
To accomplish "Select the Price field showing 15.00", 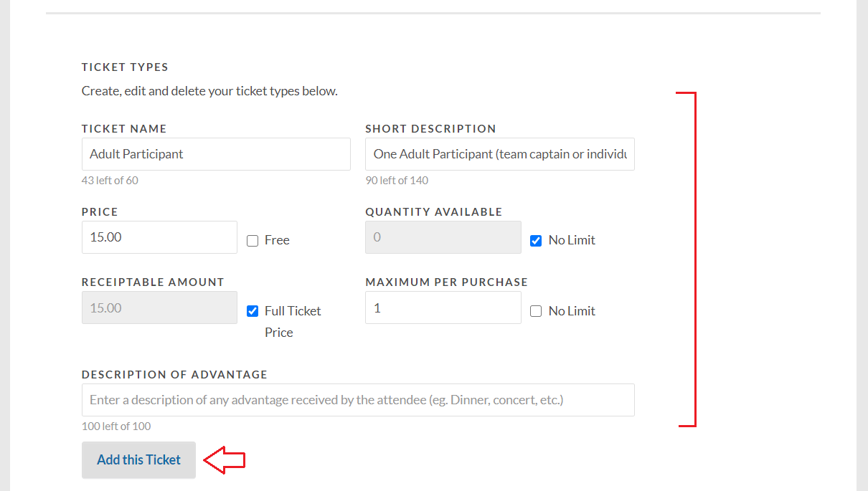I will 159,237.
